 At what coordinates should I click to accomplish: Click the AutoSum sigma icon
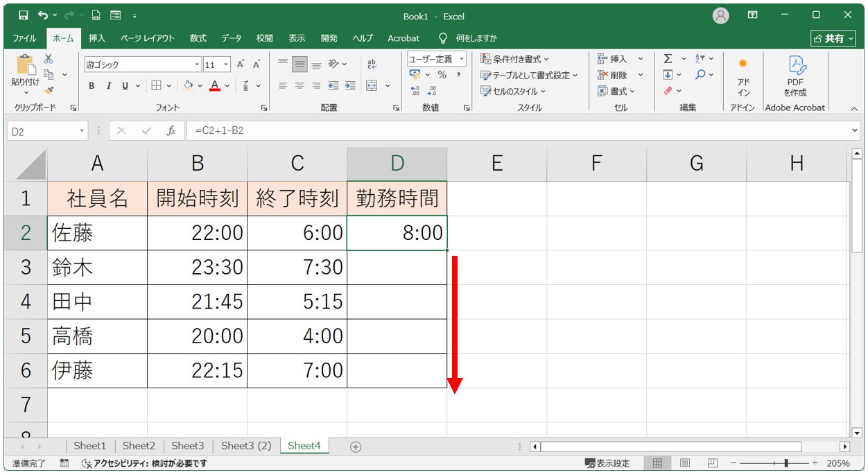(668, 59)
